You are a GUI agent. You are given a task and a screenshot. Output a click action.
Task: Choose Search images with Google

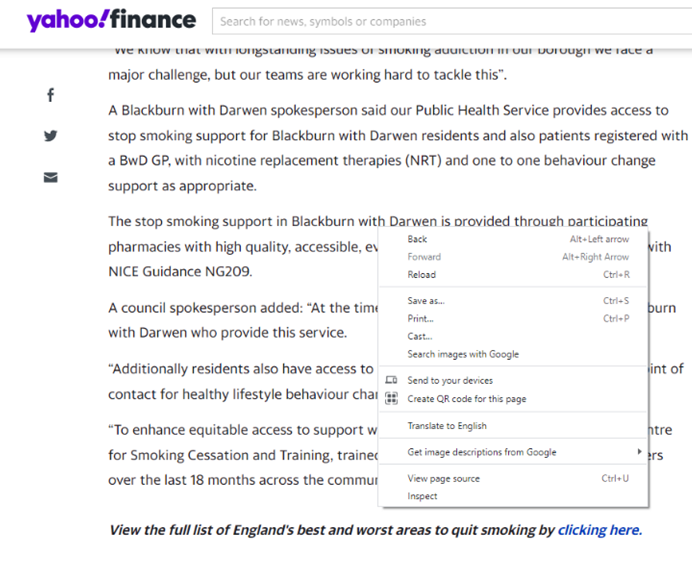[463, 354]
